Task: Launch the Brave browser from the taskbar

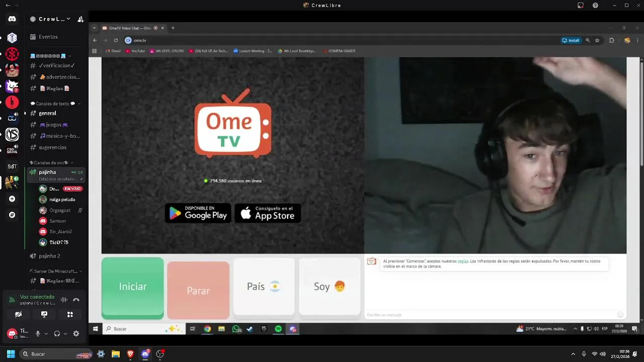Action: coord(130,354)
